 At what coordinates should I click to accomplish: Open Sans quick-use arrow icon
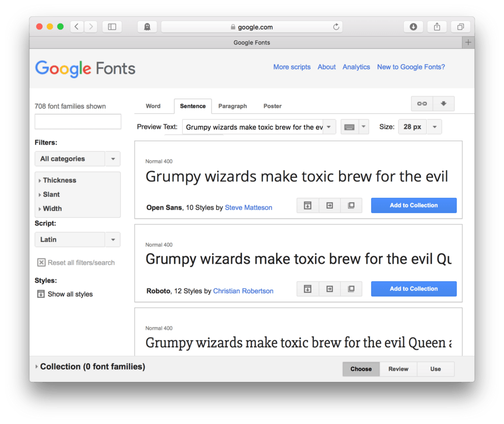click(x=330, y=205)
